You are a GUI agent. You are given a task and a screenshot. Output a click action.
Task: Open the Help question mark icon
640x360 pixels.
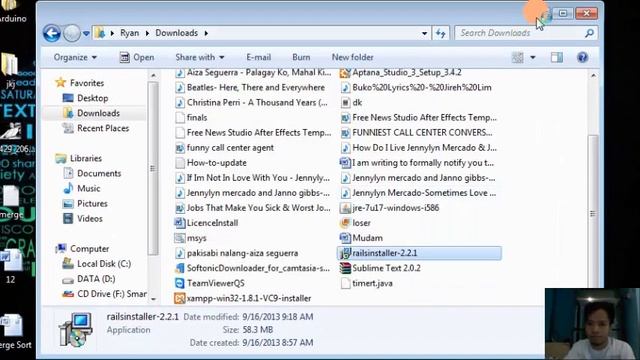pyautogui.click(x=582, y=58)
